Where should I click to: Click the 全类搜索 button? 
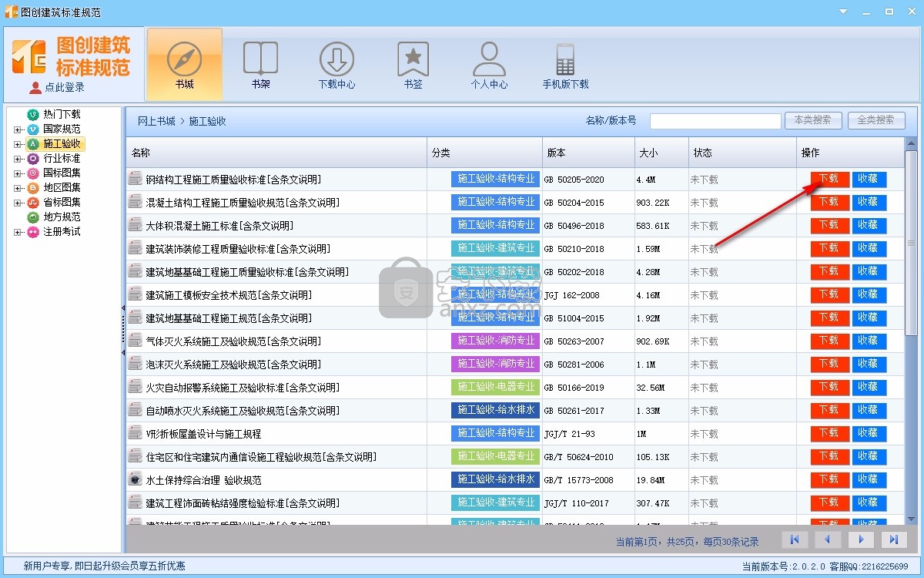tap(876, 120)
